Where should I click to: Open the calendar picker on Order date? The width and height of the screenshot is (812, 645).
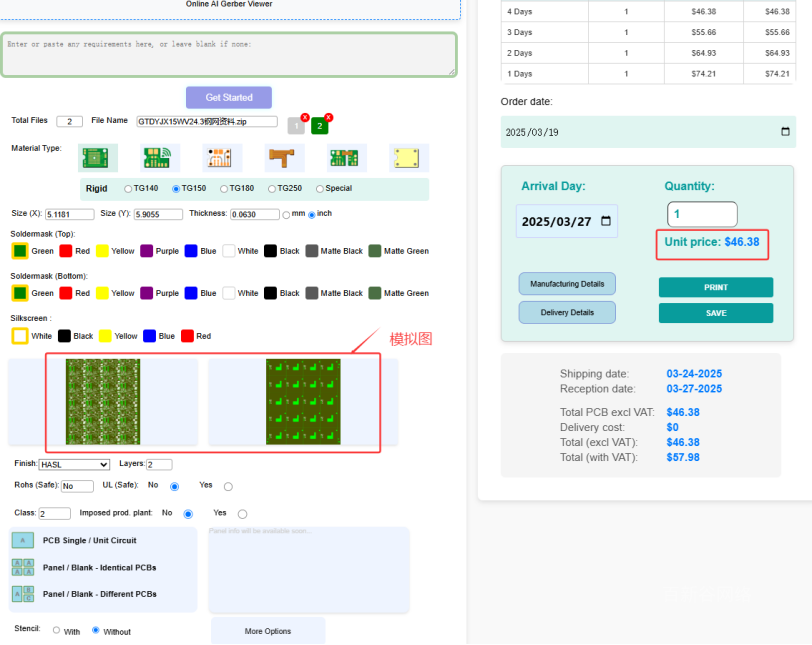pos(784,132)
